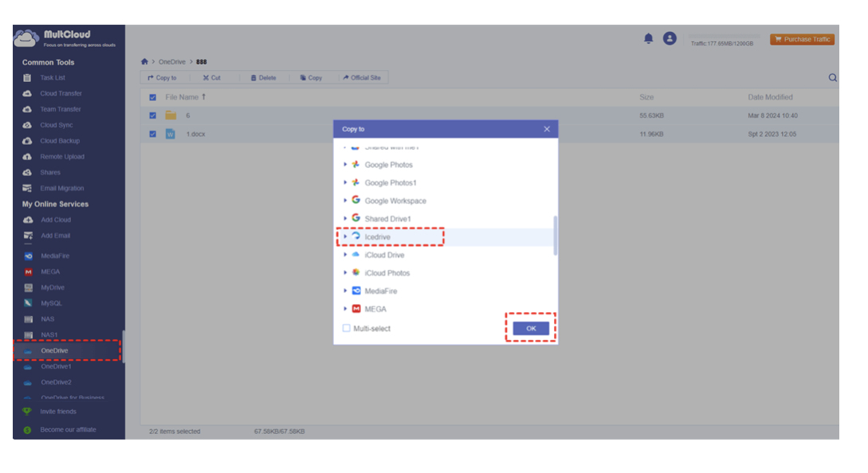The width and height of the screenshot is (868, 473).
Task: Toggle the select-all File Name checkbox
Action: (153, 97)
